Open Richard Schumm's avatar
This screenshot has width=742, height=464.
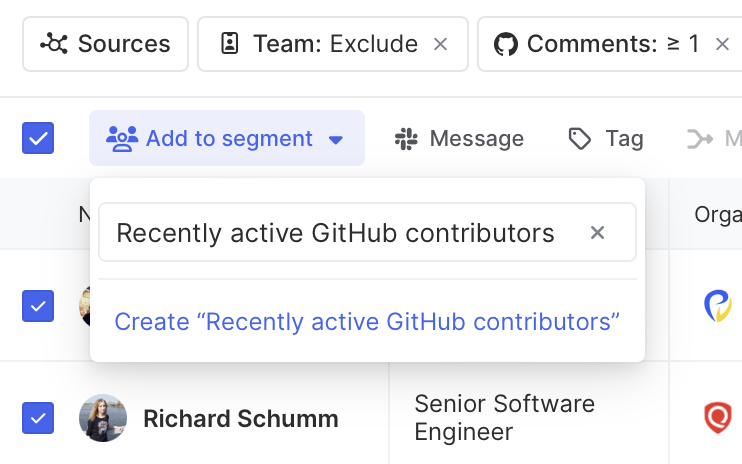click(x=103, y=417)
